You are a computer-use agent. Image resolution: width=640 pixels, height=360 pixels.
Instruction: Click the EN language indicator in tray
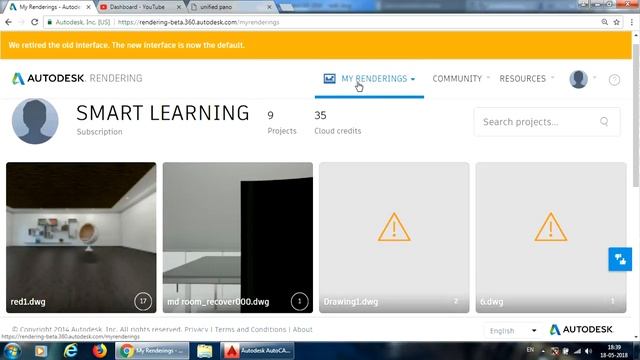click(530, 350)
